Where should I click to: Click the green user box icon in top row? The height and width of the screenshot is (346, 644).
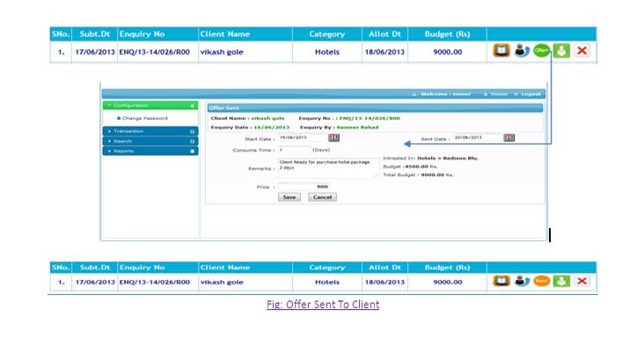(x=561, y=50)
